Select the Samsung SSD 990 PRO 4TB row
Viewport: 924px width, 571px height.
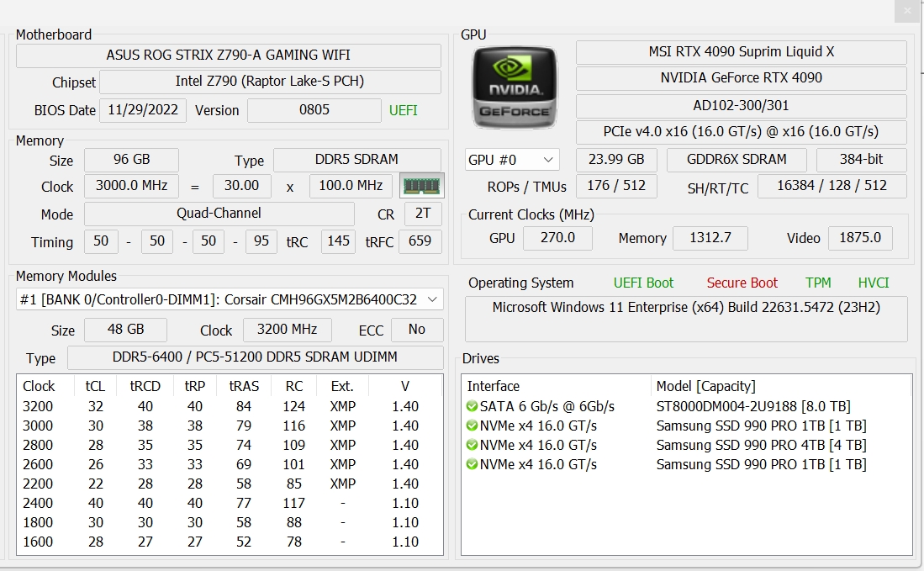(686, 445)
